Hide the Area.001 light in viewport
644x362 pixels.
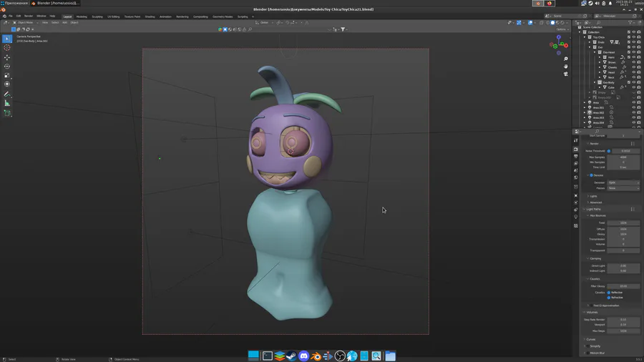[x=634, y=107]
